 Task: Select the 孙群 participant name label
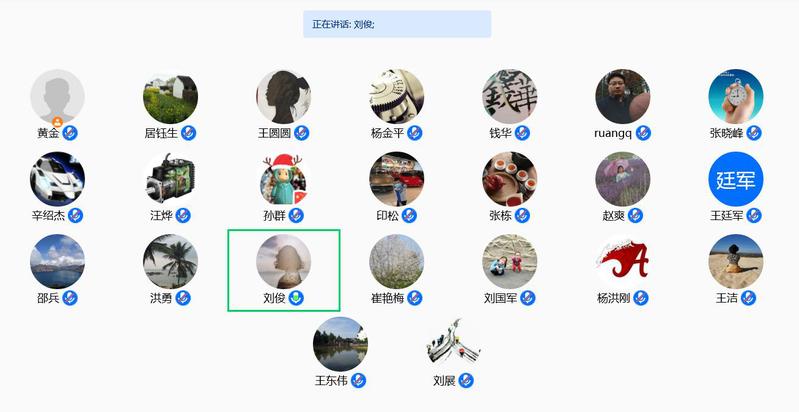point(274,216)
